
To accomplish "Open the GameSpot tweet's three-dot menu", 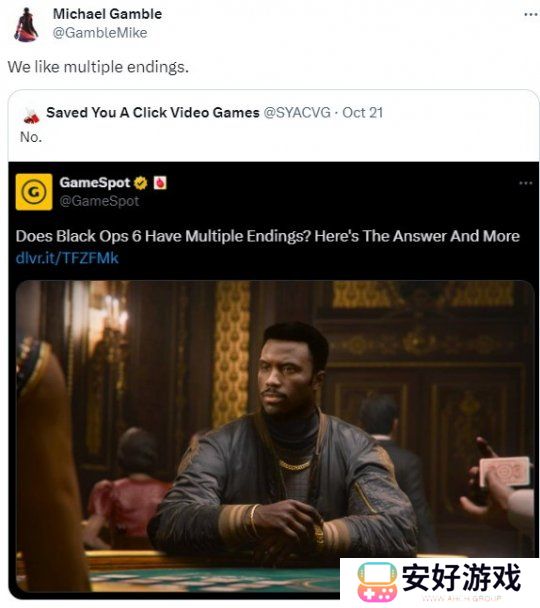I will tap(526, 183).
